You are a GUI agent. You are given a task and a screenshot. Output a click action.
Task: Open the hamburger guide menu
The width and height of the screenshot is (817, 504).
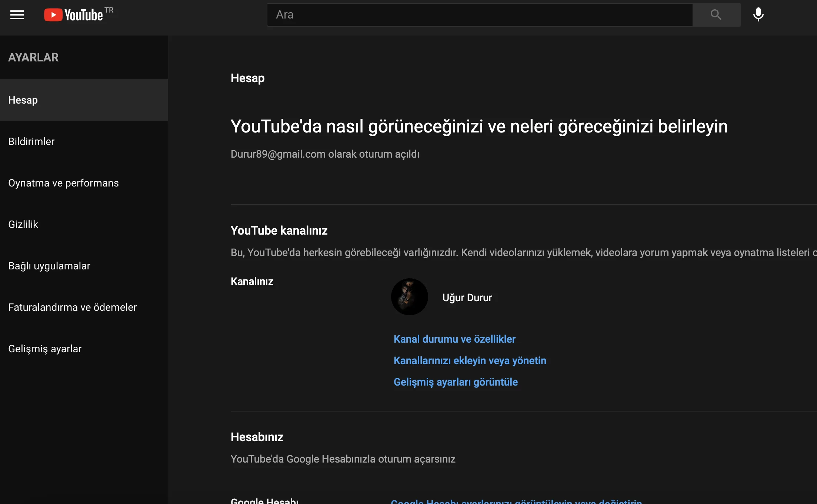(x=17, y=15)
